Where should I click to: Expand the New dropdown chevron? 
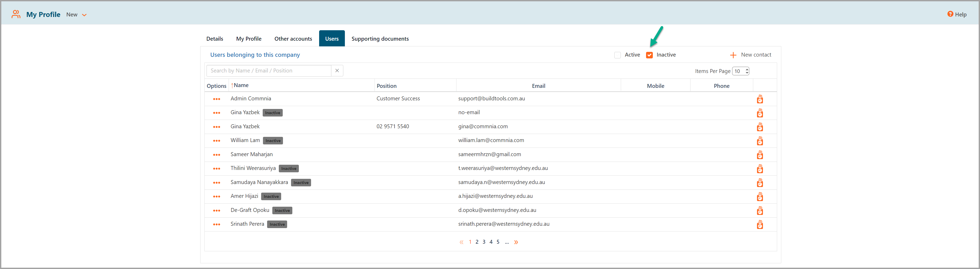tap(85, 15)
